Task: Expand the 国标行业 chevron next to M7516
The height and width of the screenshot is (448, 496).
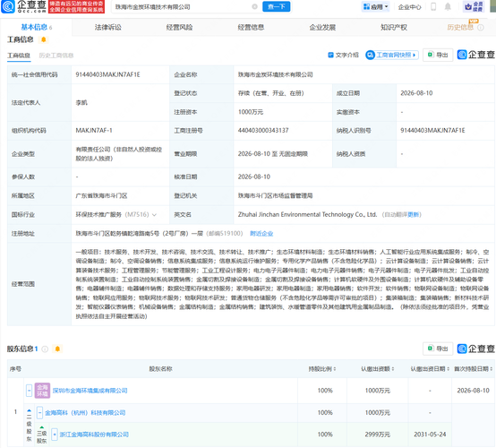Action: point(154,215)
